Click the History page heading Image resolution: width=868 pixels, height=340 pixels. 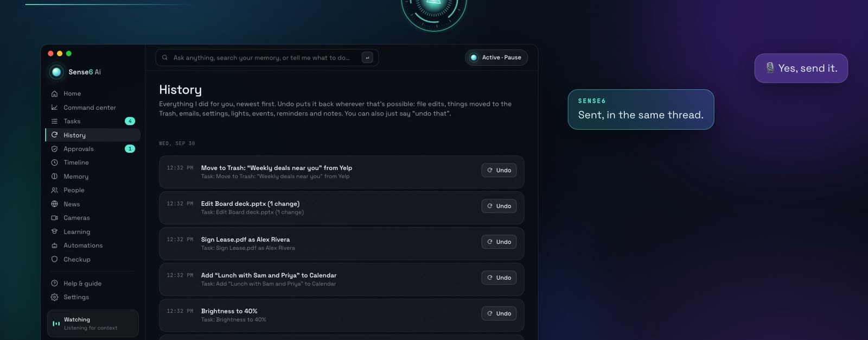tap(180, 90)
